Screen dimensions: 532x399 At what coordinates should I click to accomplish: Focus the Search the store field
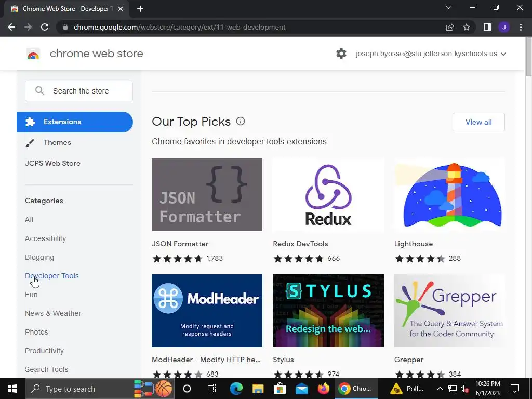point(79,90)
